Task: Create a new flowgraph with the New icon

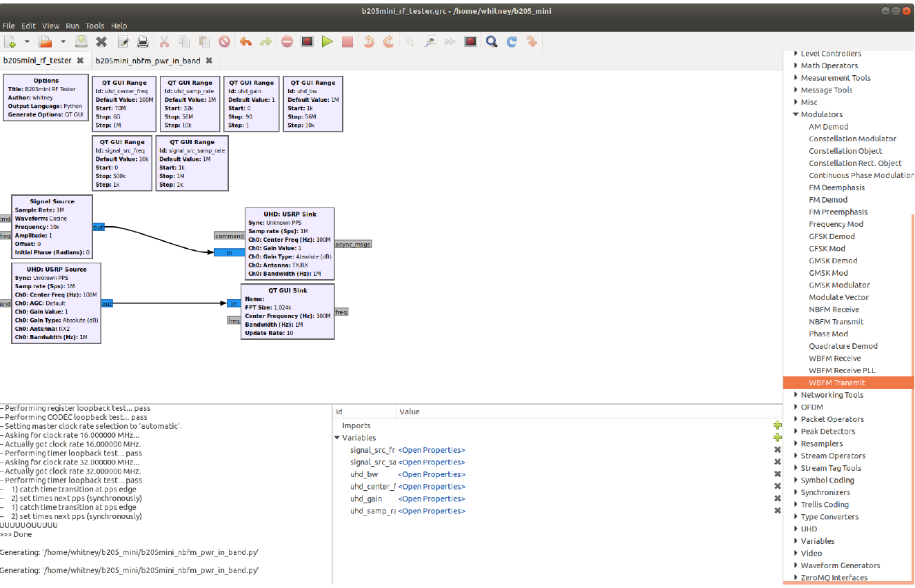Action: [x=12, y=41]
